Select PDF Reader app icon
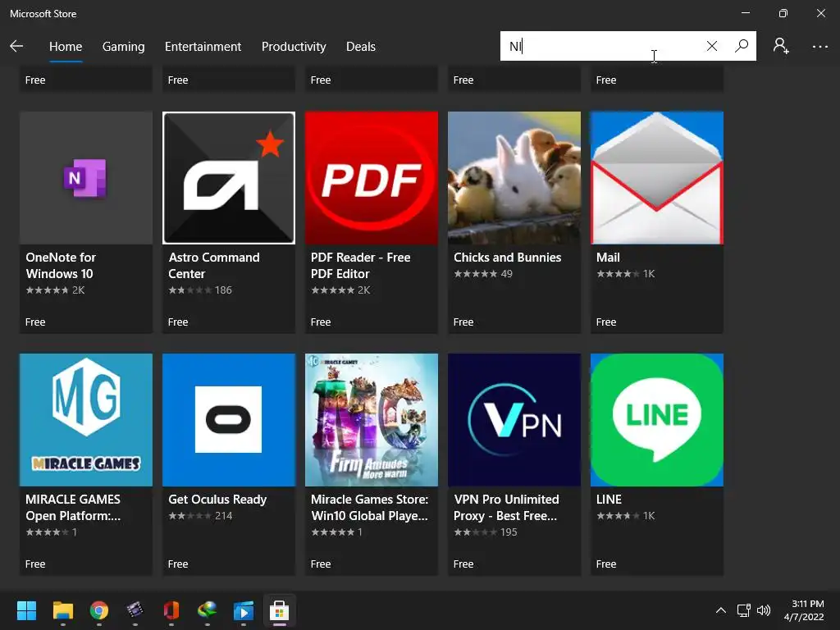Image resolution: width=840 pixels, height=630 pixels. pyautogui.click(x=372, y=178)
